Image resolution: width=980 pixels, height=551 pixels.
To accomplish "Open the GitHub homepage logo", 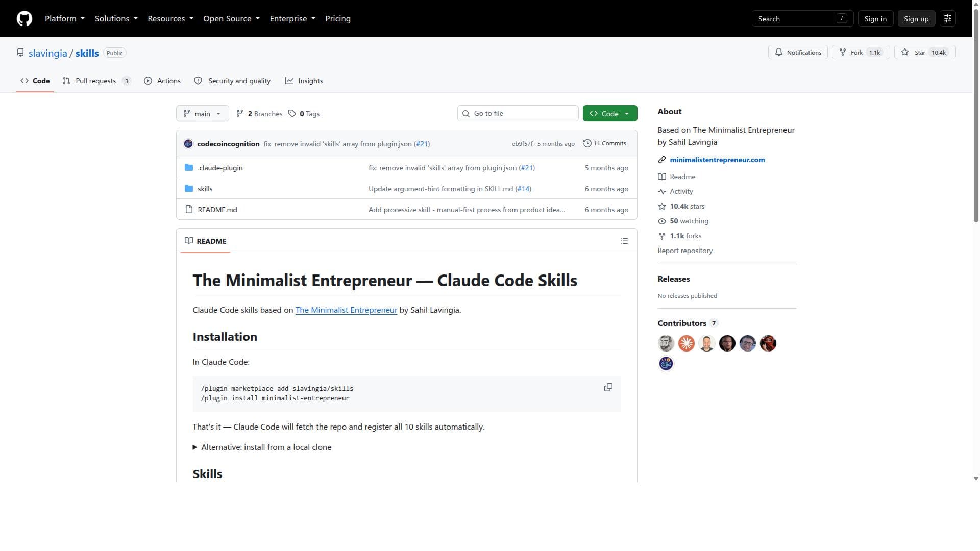I will pyautogui.click(x=24, y=19).
